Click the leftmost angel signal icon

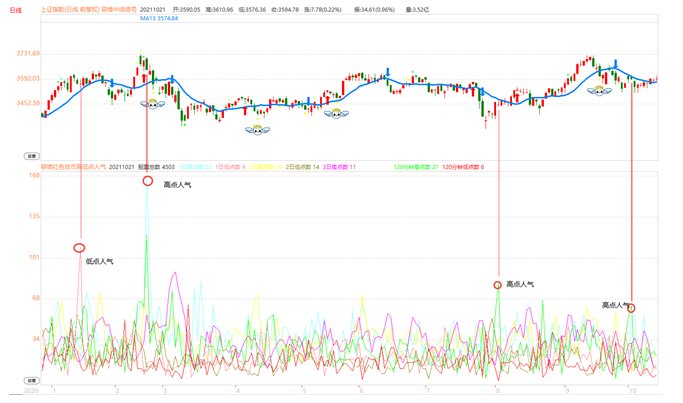152,104
